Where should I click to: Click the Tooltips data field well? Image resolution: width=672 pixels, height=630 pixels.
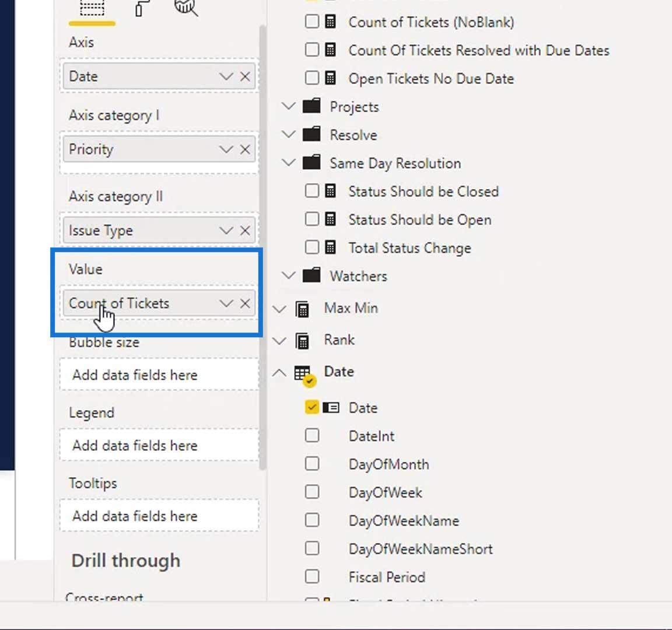coord(159,516)
